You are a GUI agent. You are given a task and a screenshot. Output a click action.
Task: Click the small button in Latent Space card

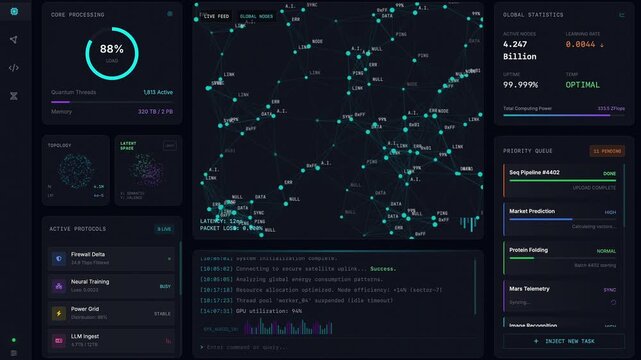tap(170, 145)
